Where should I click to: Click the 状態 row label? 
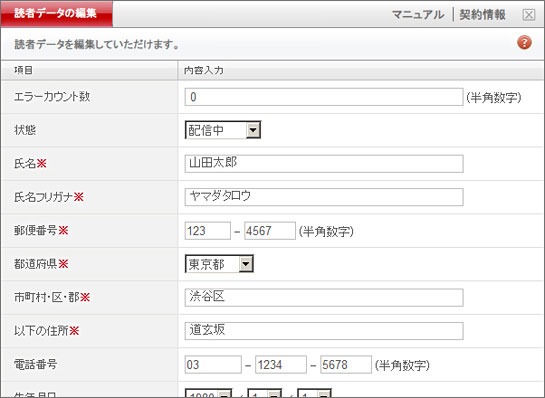tap(25, 130)
